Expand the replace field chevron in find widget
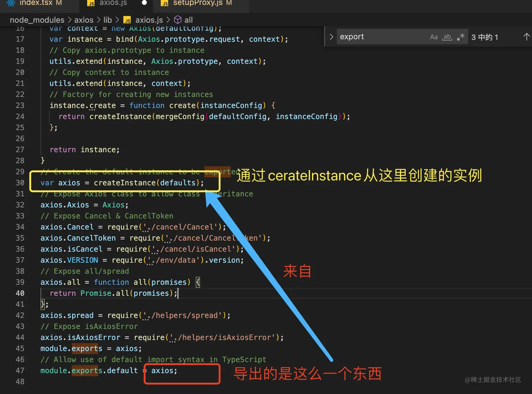This screenshot has height=394, width=532. (x=331, y=37)
